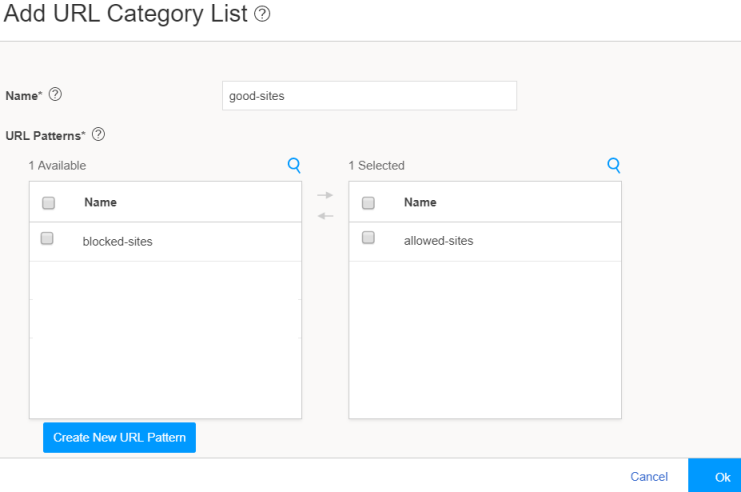Click help icon beside Name label
This screenshot has height=492, width=741.
(x=55, y=95)
